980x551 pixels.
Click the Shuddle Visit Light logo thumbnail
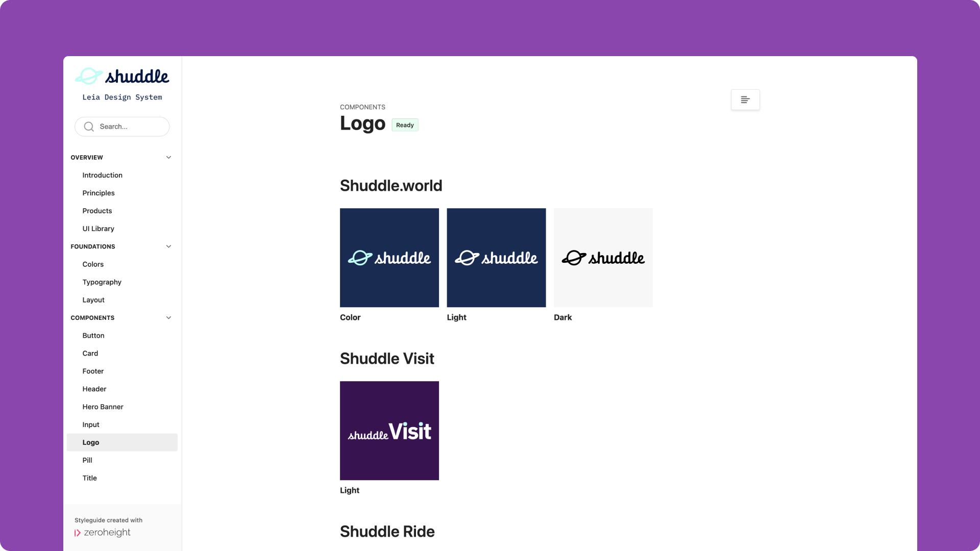[x=389, y=431]
